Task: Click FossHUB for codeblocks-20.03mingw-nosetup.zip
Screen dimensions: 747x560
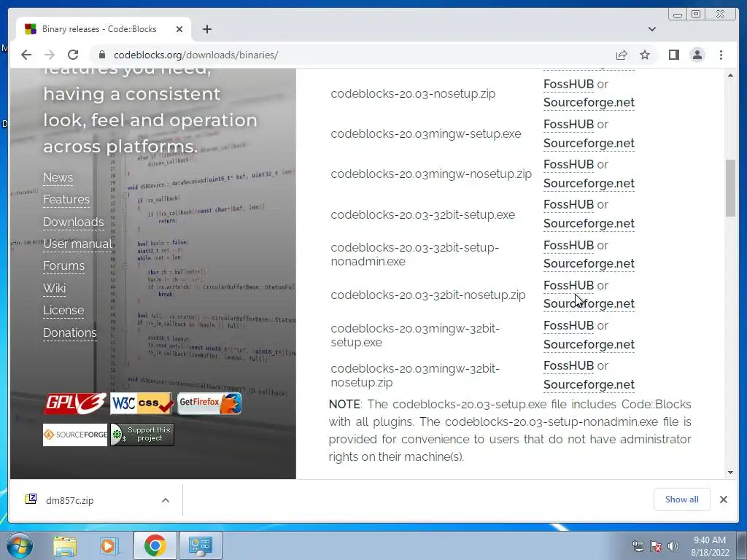Action: [568, 164]
